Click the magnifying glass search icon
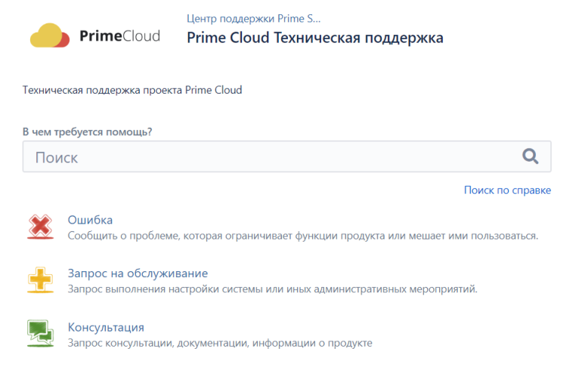The width and height of the screenshot is (588, 370). tap(531, 156)
